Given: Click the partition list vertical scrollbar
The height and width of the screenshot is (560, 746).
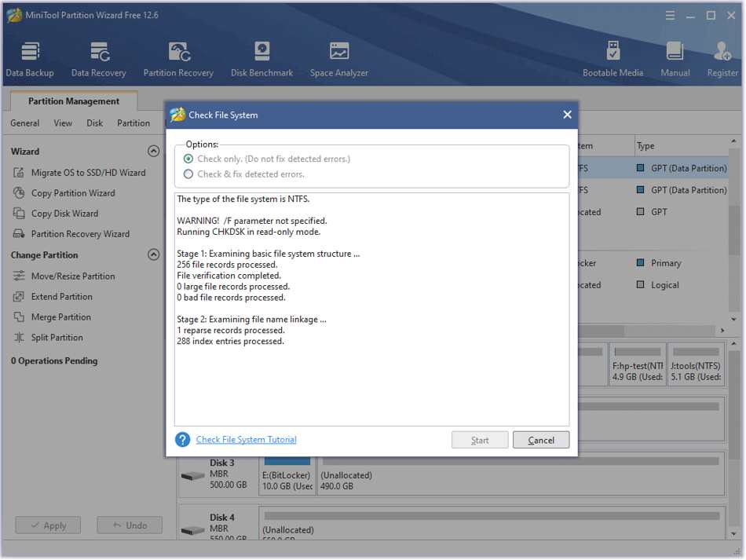Looking at the screenshot, I should (733, 231).
